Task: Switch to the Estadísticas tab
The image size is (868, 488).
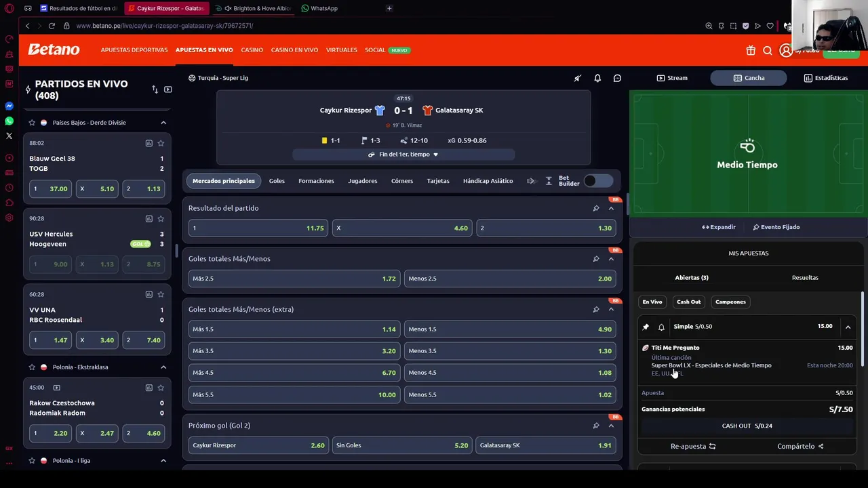Action: (x=826, y=78)
